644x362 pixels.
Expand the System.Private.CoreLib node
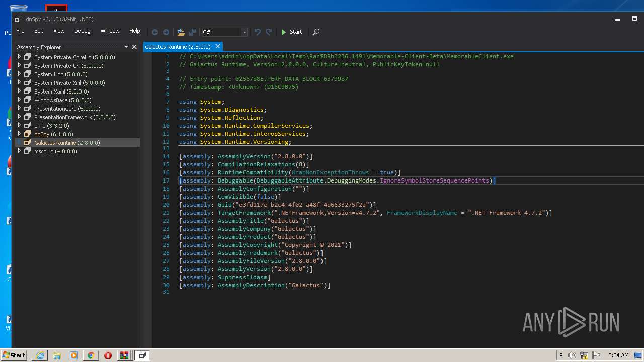pyautogui.click(x=19, y=57)
